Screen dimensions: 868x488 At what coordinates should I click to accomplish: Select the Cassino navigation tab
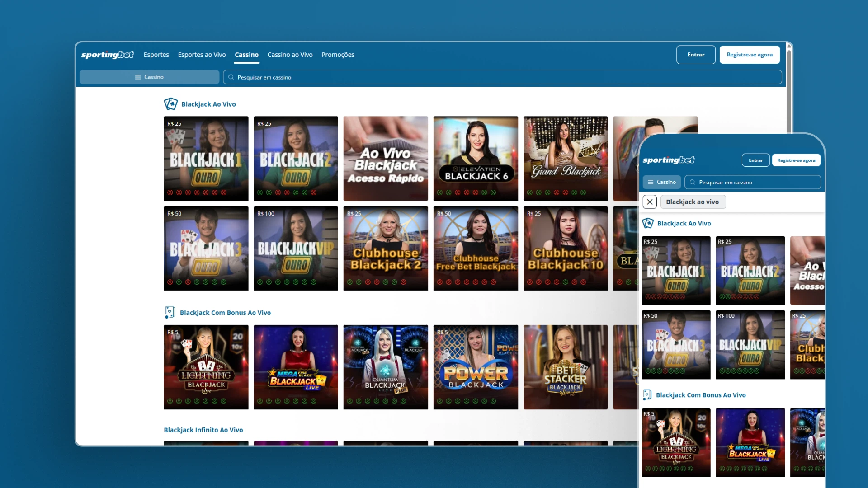coord(246,55)
